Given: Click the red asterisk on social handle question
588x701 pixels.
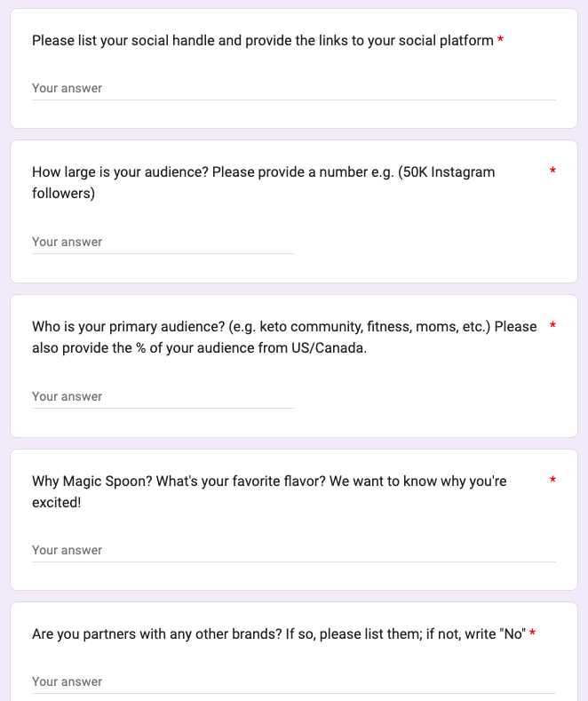Looking at the screenshot, I should 501,41.
